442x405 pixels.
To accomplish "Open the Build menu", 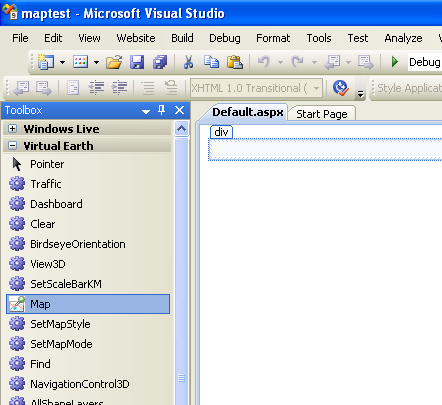I will click(x=182, y=38).
